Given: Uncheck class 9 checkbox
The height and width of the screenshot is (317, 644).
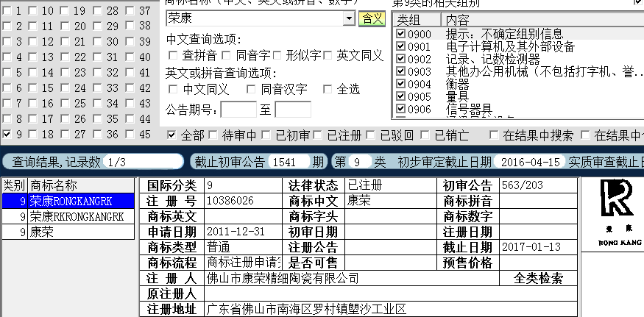Looking at the screenshot, I should (x=7, y=134).
